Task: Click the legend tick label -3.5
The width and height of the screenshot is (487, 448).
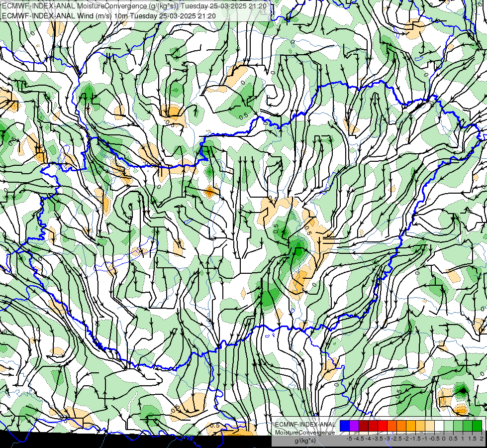Action: [x=378, y=439]
